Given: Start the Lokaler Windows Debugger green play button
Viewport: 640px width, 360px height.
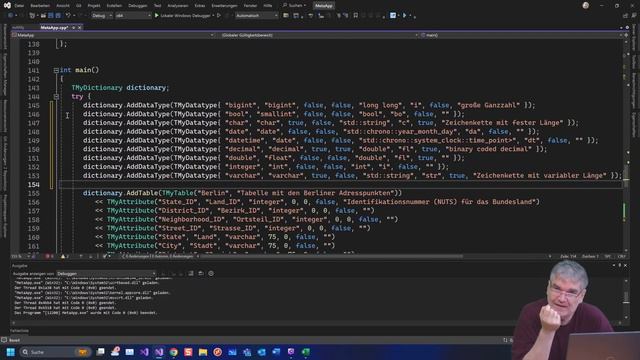Looking at the screenshot, I should (x=157, y=16).
